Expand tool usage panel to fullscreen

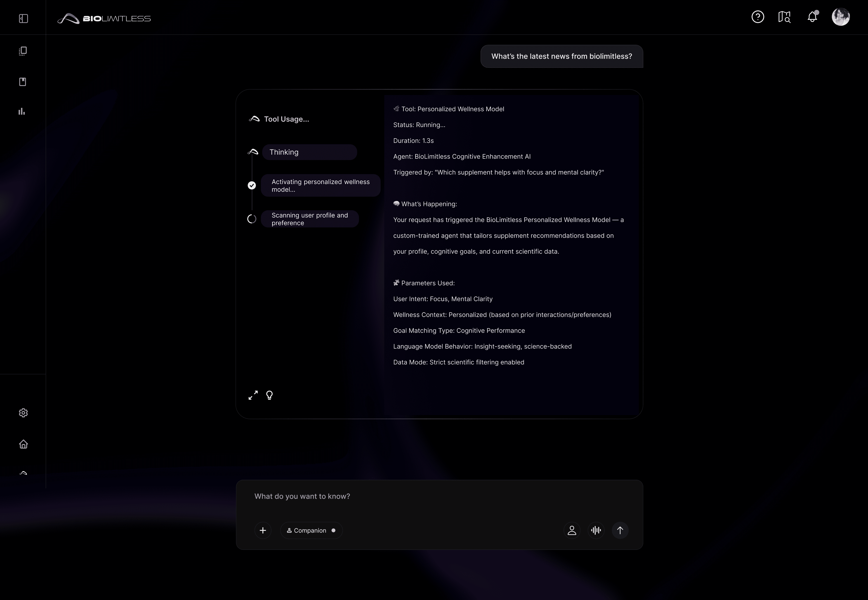click(x=253, y=395)
